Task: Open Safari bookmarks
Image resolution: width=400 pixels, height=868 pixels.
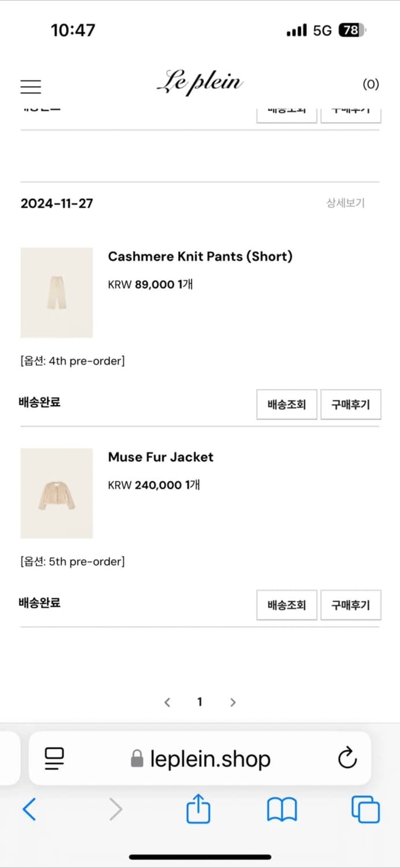Action: 282,809
